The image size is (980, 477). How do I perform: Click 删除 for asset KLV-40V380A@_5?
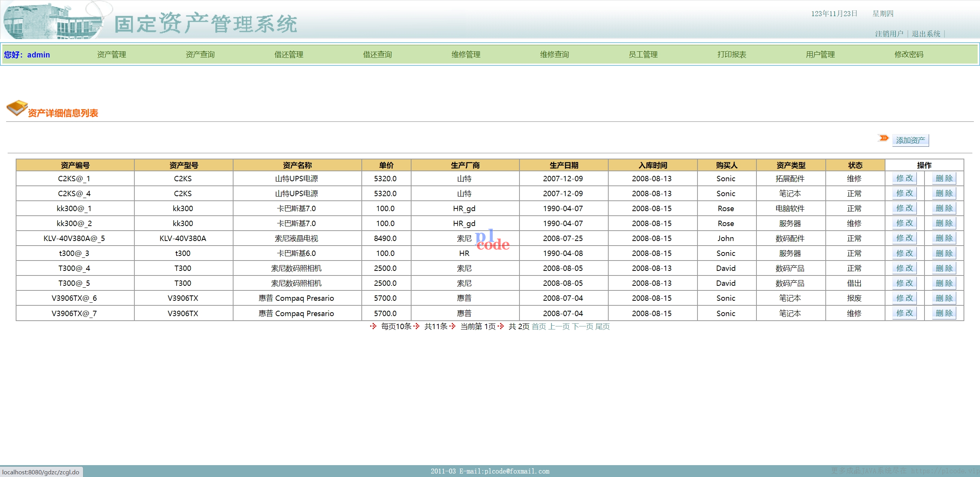point(944,238)
